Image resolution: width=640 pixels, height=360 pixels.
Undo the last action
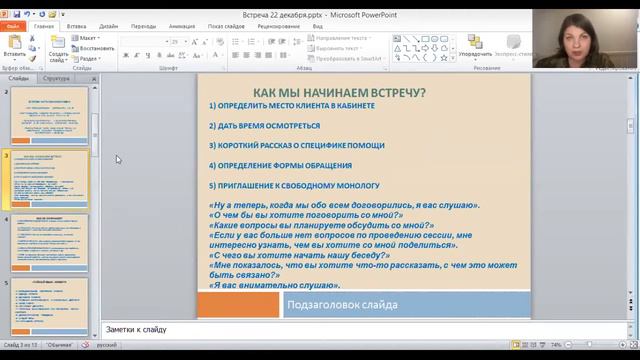pos(27,14)
